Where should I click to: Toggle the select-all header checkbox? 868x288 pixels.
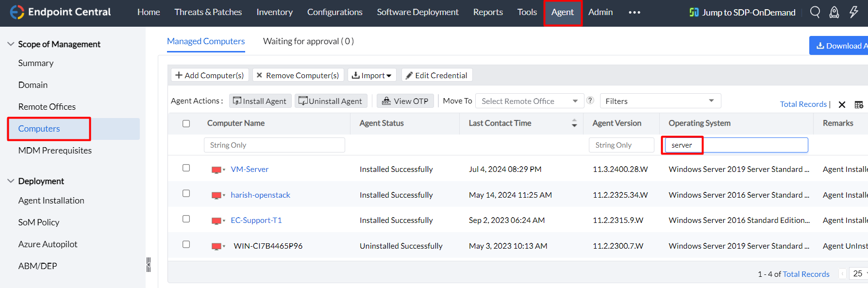pos(186,123)
